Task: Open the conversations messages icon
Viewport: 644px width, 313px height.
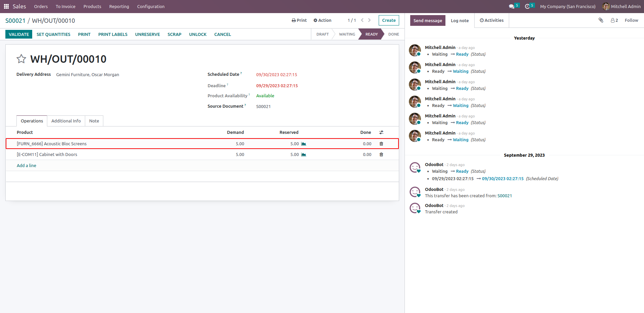Action: click(x=512, y=6)
